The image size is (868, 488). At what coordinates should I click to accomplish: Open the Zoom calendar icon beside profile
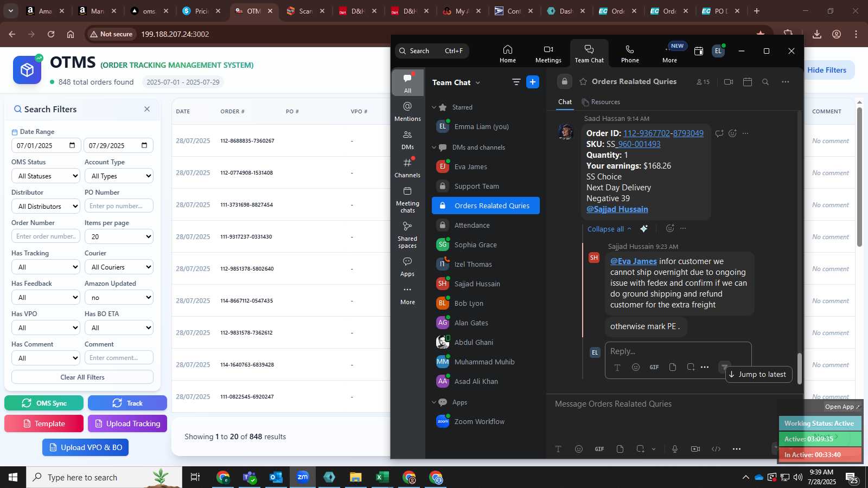tap(699, 51)
